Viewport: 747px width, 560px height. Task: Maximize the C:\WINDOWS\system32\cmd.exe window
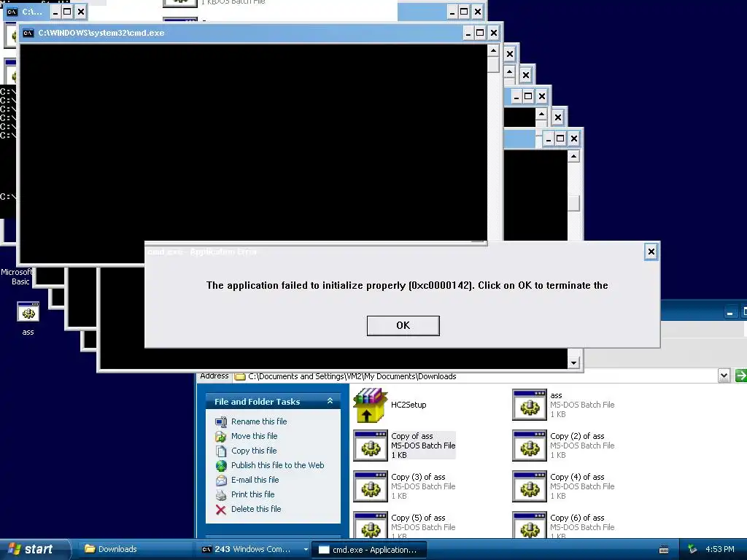[x=480, y=33]
